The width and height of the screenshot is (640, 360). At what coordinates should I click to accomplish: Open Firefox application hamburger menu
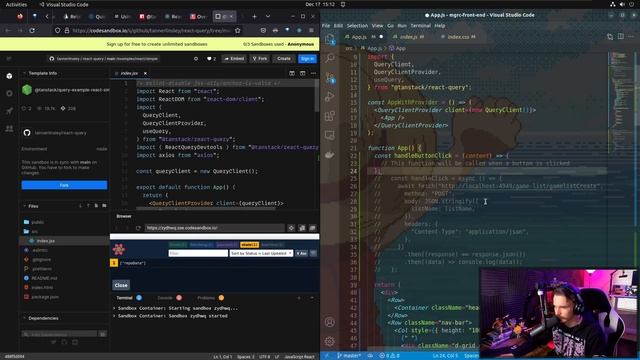(311, 30)
